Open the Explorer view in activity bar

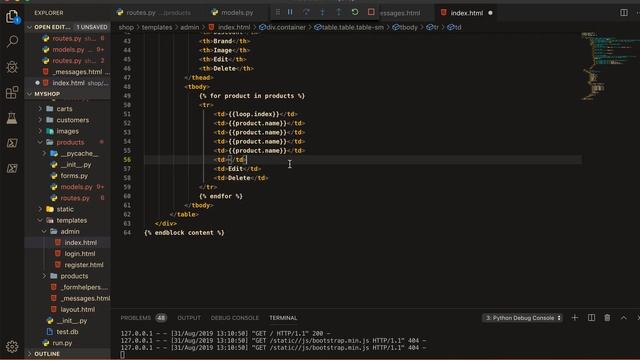[12, 17]
